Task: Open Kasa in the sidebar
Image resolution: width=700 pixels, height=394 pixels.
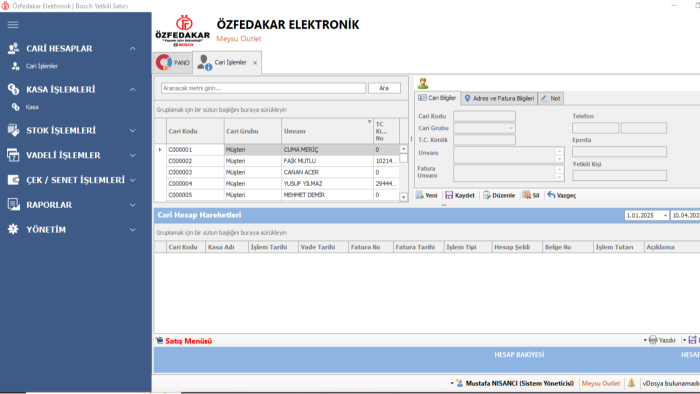Action: point(32,107)
